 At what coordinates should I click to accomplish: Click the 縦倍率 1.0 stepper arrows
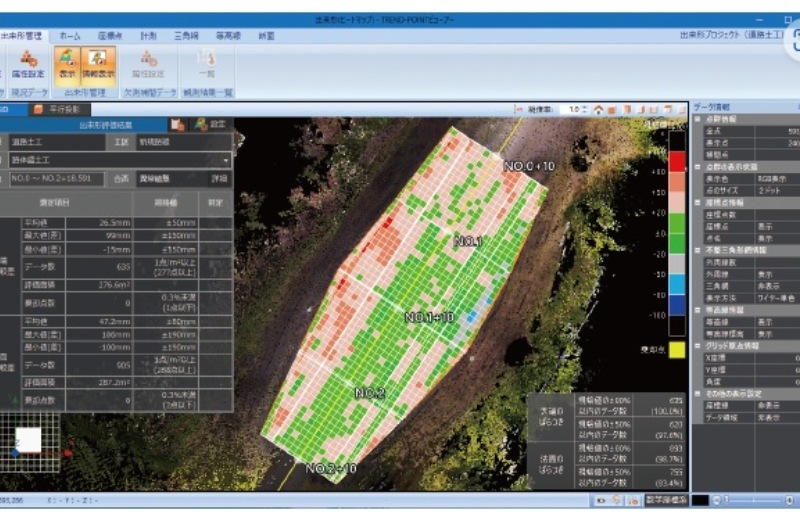click(x=585, y=109)
